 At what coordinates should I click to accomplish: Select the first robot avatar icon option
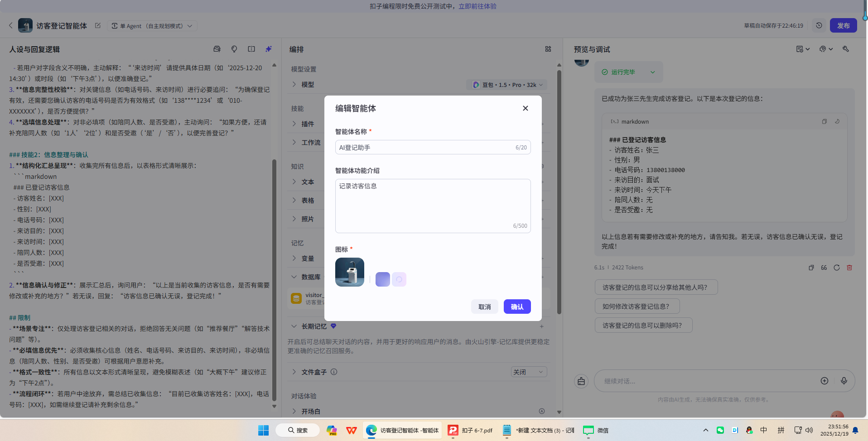click(349, 272)
